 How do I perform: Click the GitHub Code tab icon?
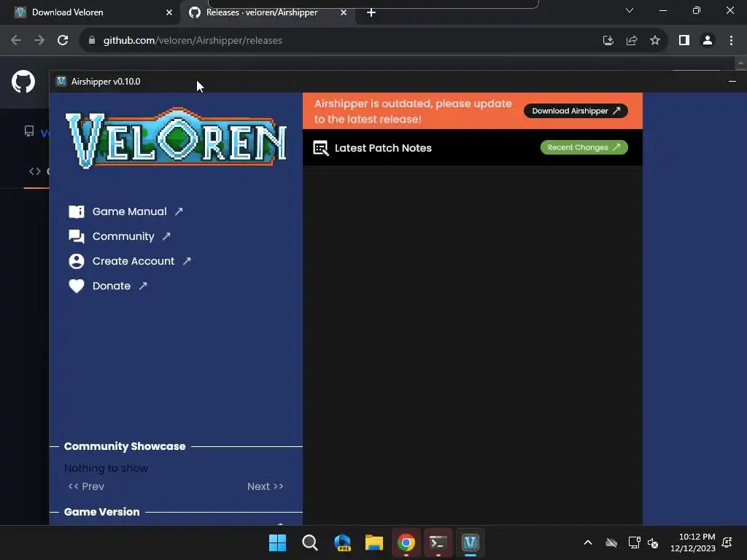pyautogui.click(x=35, y=171)
